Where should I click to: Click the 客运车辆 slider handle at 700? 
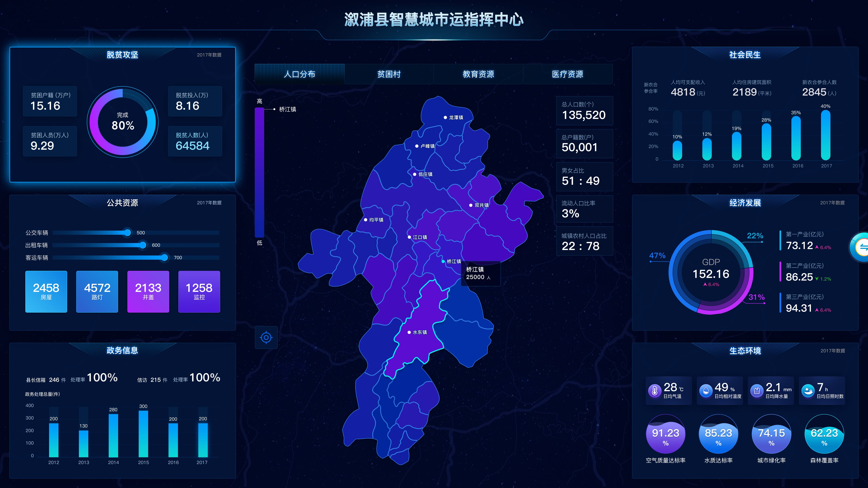click(x=164, y=258)
